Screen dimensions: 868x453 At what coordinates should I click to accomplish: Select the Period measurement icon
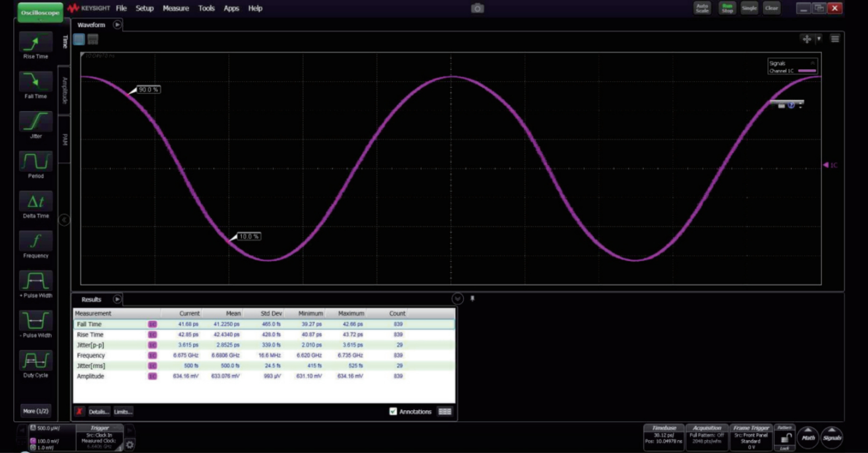[x=36, y=161]
